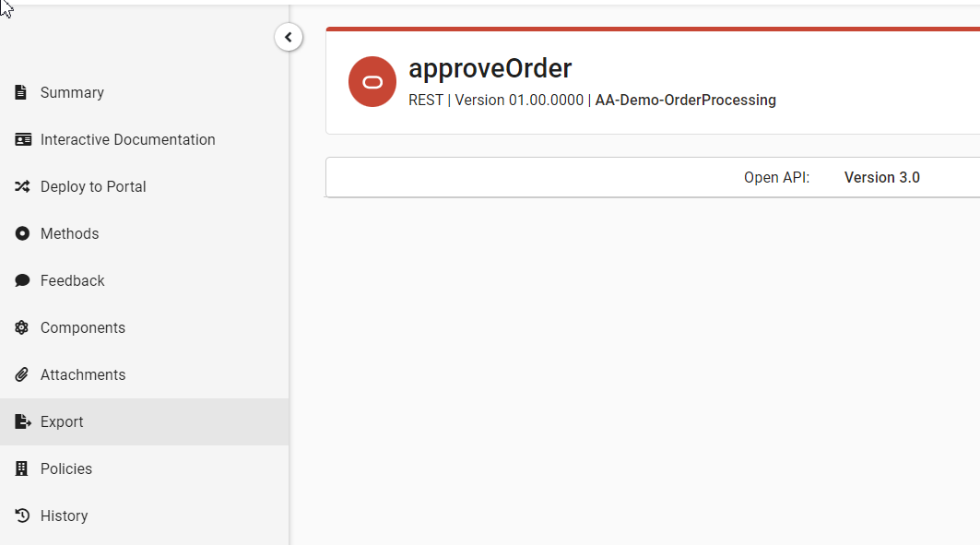The width and height of the screenshot is (980, 545).
Task: Click the Components atom icon
Action: (22, 327)
